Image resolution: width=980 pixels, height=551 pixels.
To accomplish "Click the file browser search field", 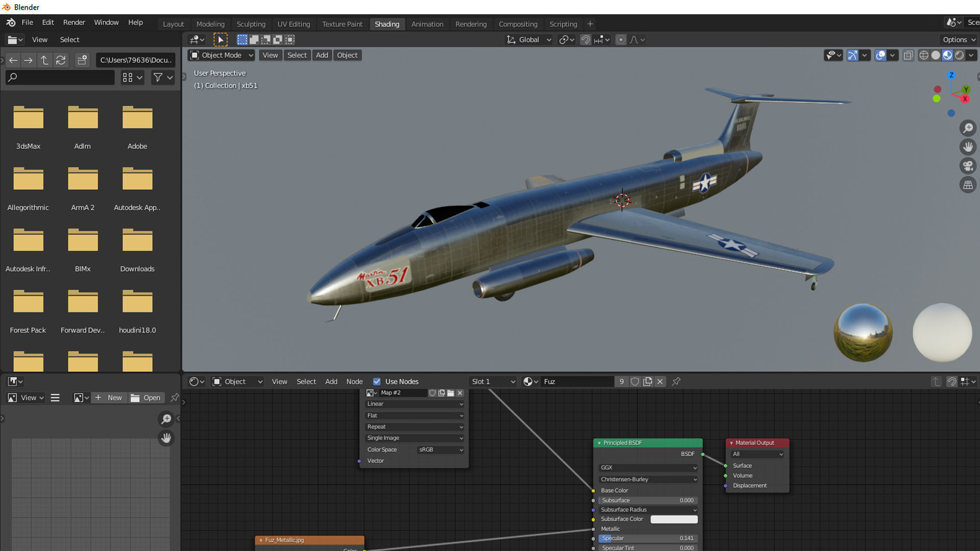I will (60, 78).
